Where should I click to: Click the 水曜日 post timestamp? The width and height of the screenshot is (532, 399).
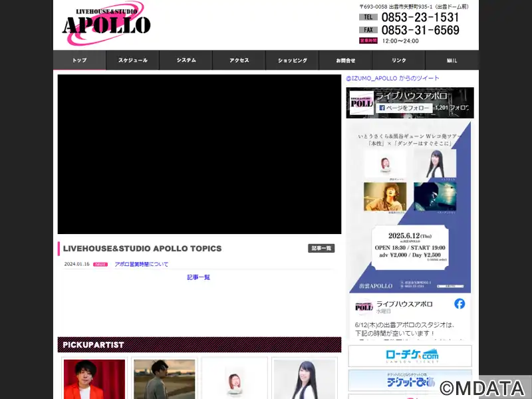pos(384,311)
